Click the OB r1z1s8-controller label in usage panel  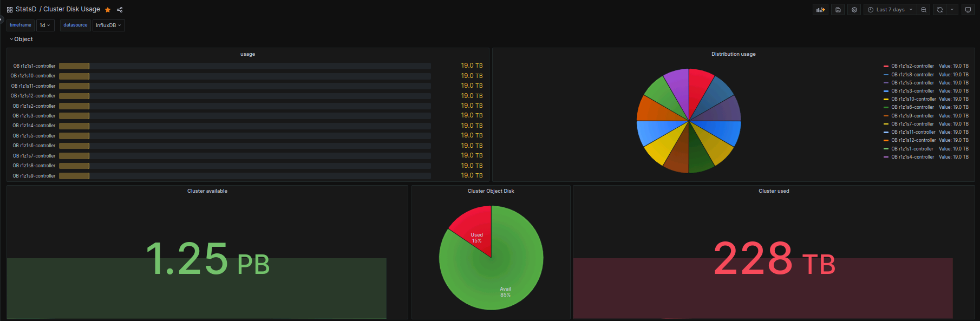pyautogui.click(x=34, y=166)
